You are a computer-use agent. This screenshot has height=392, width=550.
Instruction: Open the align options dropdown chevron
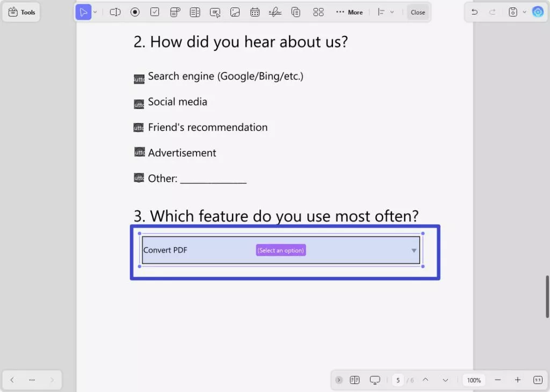point(392,12)
